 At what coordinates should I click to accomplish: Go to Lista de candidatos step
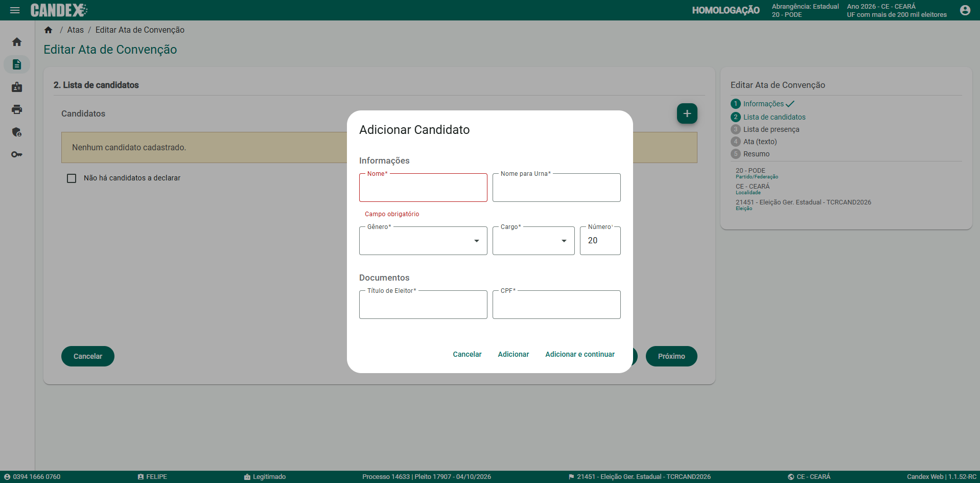tap(774, 117)
